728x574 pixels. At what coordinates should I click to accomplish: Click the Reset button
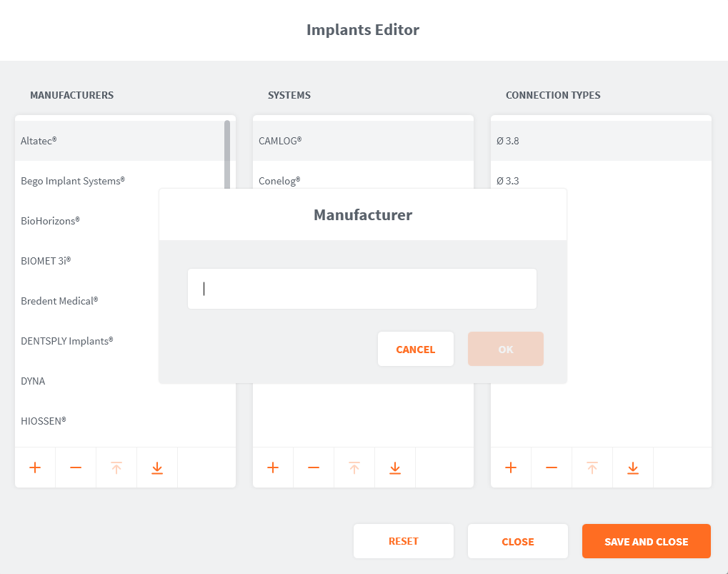tap(404, 541)
